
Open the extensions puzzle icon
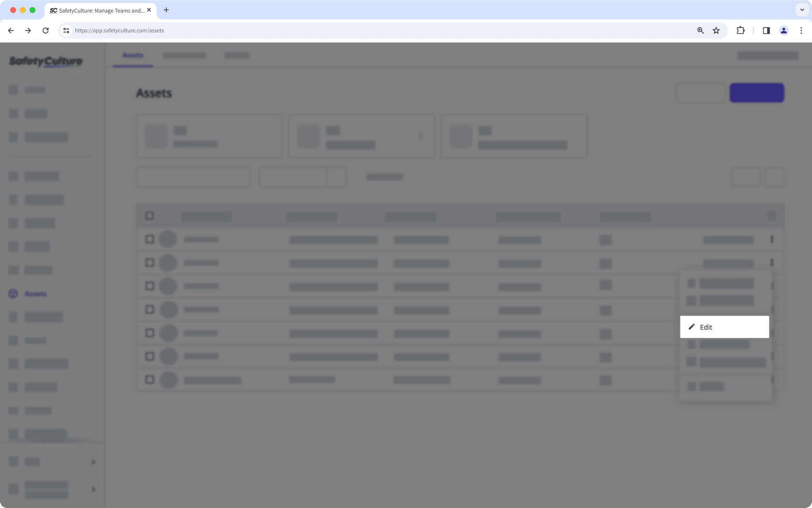(x=740, y=30)
